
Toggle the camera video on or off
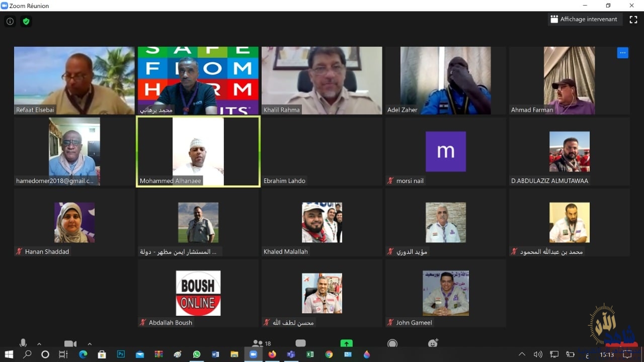[x=70, y=344]
